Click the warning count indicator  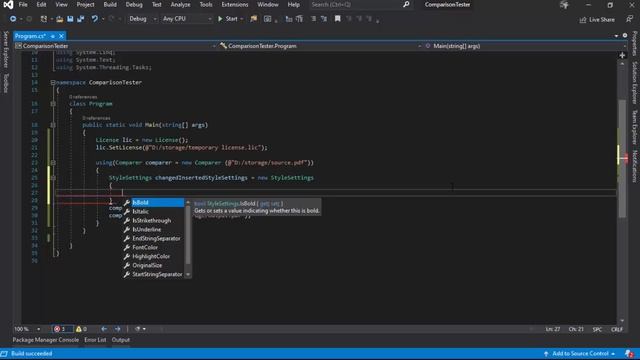tap(81, 329)
